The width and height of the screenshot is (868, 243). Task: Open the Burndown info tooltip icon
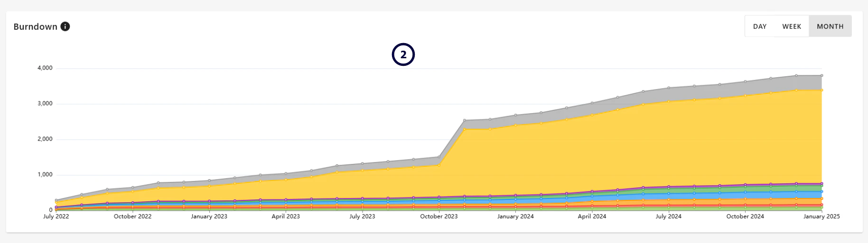click(65, 27)
